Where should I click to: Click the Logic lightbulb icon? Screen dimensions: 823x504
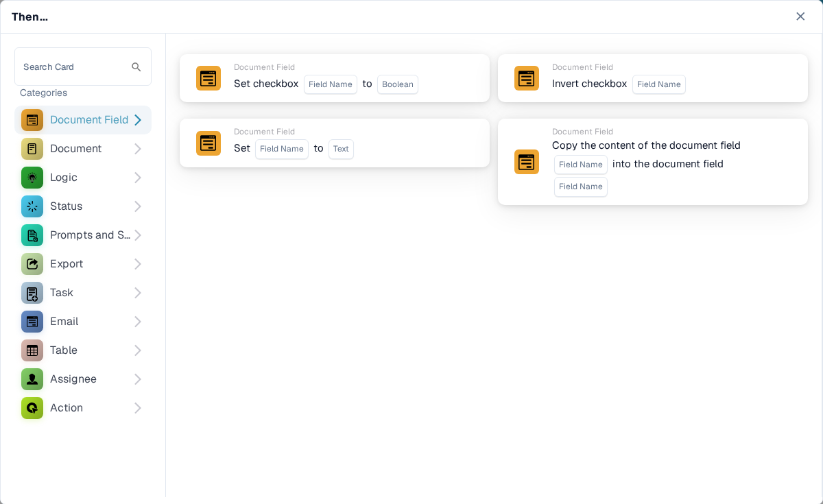pyautogui.click(x=32, y=178)
